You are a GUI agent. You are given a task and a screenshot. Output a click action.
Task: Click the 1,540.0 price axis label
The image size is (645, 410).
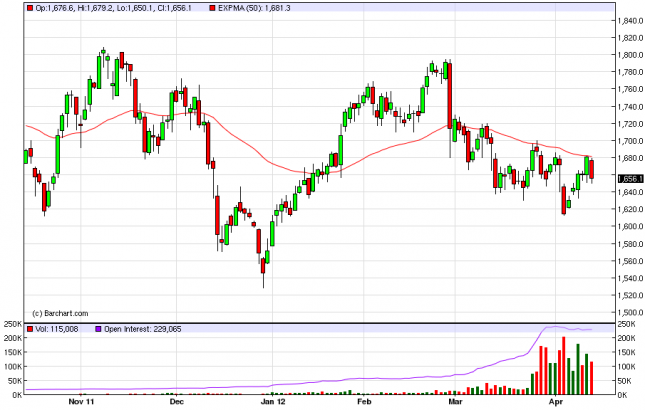pyautogui.click(x=630, y=278)
